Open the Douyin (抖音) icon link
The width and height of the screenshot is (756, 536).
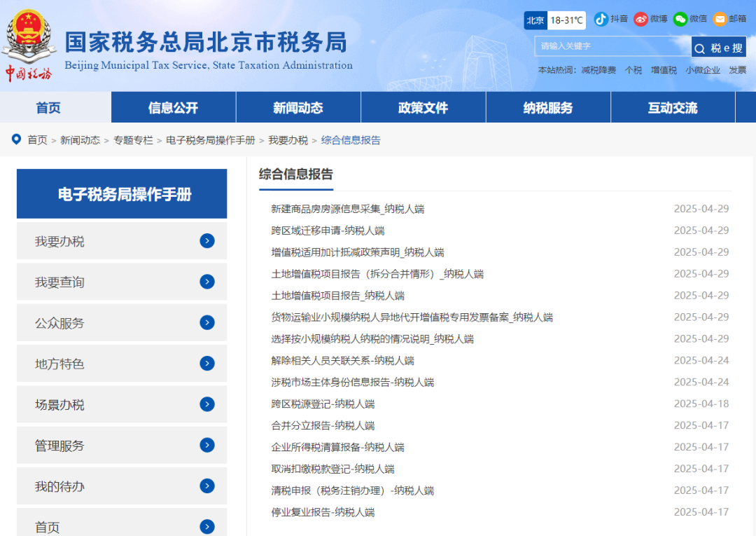[601, 20]
